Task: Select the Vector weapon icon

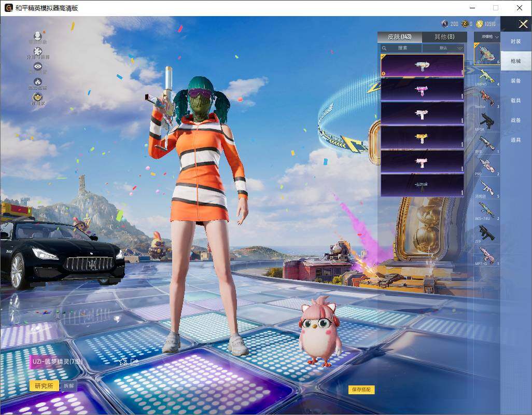Action: [x=487, y=99]
